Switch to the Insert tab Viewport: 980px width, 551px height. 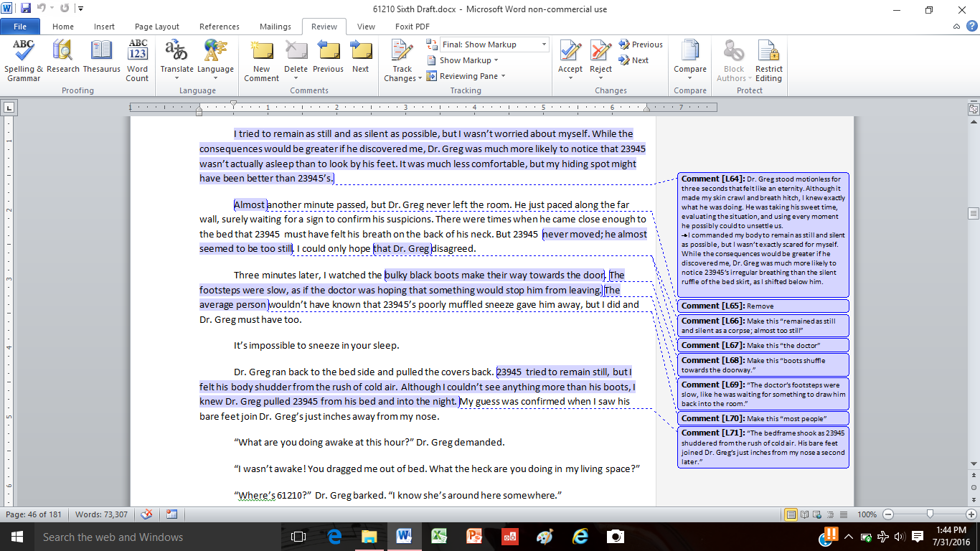[104, 27]
